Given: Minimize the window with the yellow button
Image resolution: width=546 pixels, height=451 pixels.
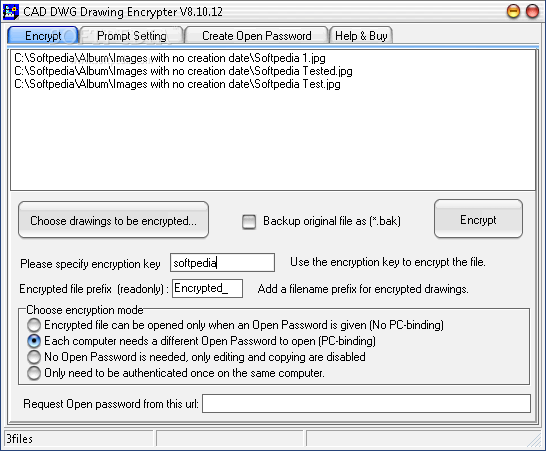Looking at the screenshot, I should [x=513, y=11].
